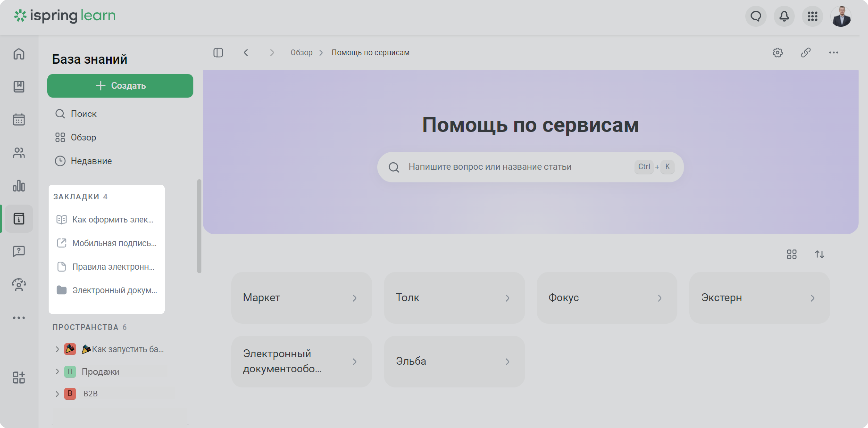The width and height of the screenshot is (868, 428).
Task: Open the home icon in left rail
Action: pos(19,54)
